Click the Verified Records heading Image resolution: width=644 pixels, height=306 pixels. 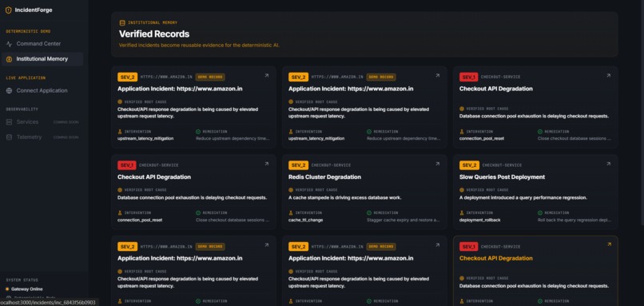coord(154,34)
